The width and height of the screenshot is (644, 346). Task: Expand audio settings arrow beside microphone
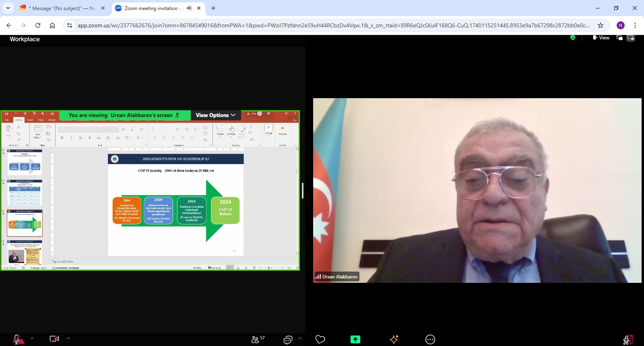[x=32, y=338]
